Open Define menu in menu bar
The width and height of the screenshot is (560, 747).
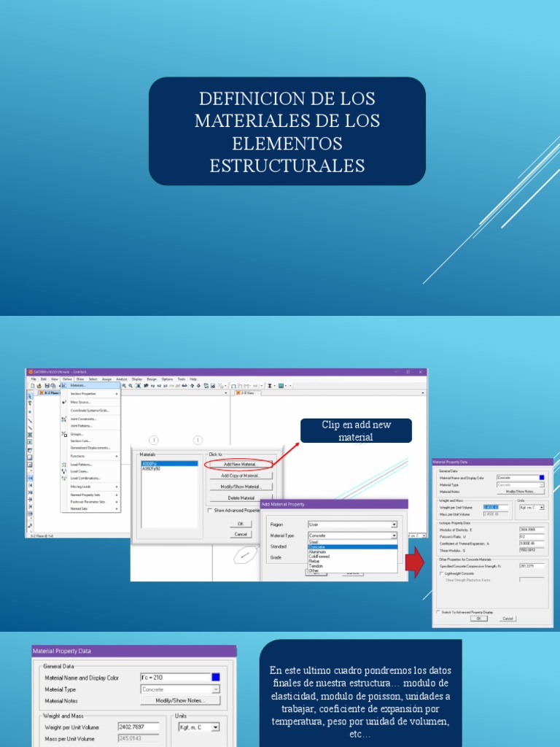pos(67,379)
